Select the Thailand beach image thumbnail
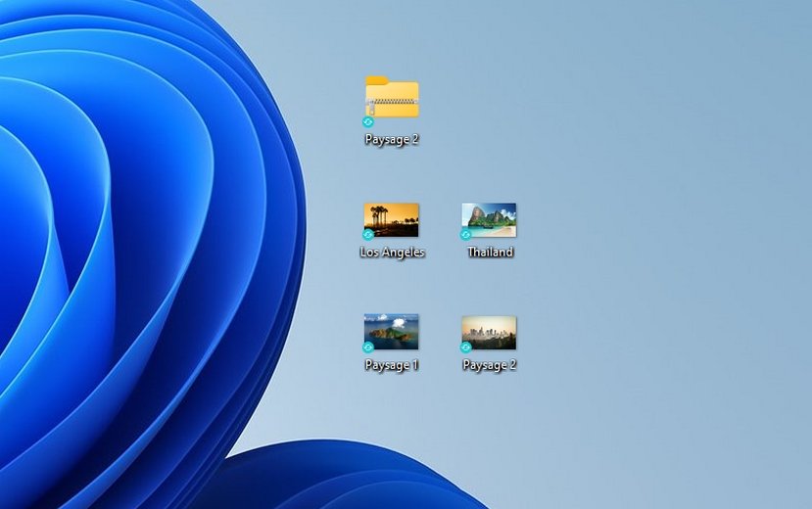812x509 pixels. point(489,220)
